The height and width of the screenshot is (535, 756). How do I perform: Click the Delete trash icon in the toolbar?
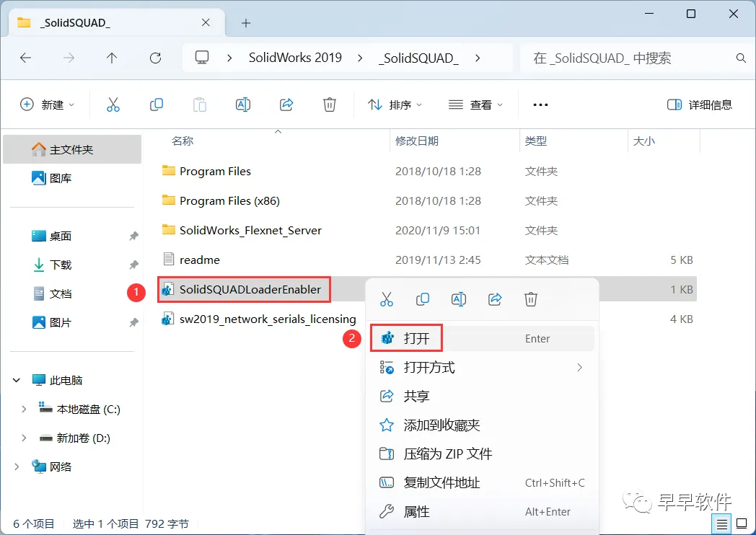click(329, 105)
